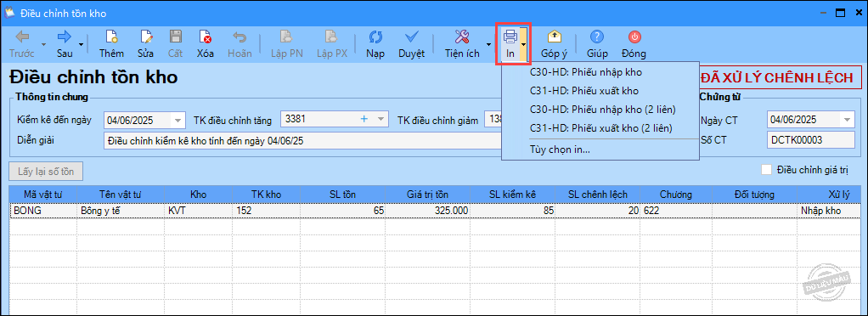
Task: Click the Số CT field DCTK00003
Action: 811,140
